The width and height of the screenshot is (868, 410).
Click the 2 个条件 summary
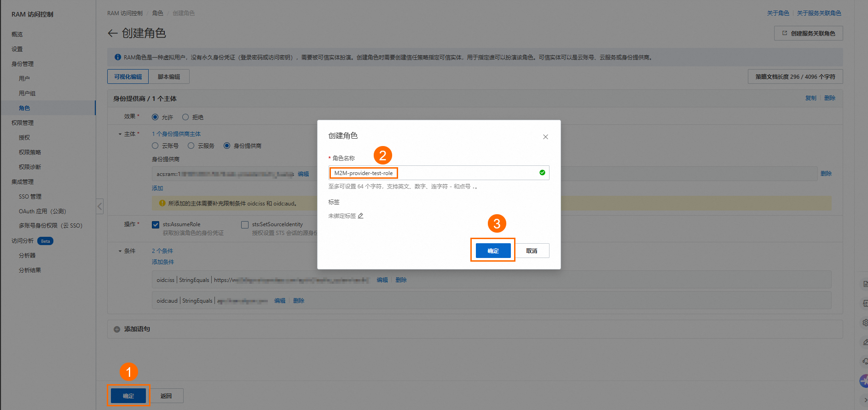tap(162, 251)
